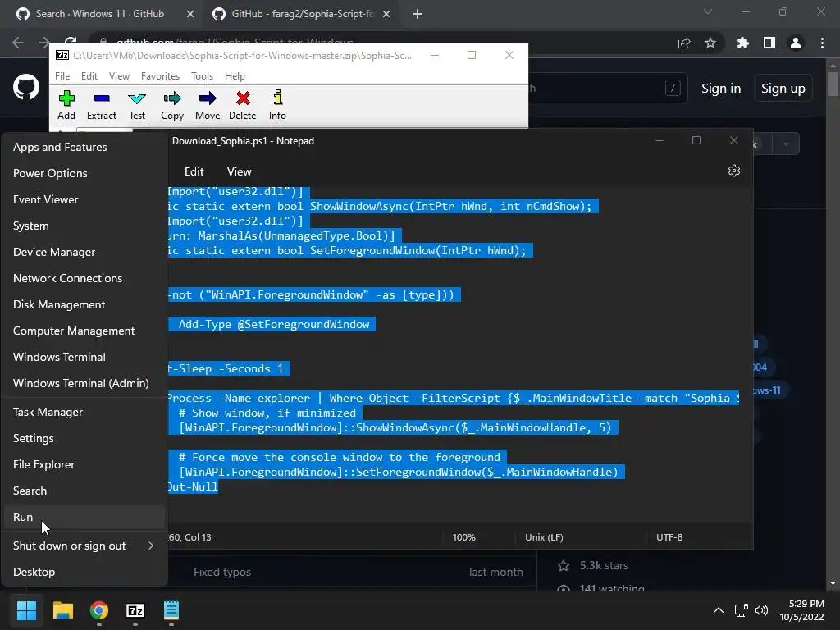840x630 pixels.
Task: Choose System from the power user menu
Action: click(84, 226)
